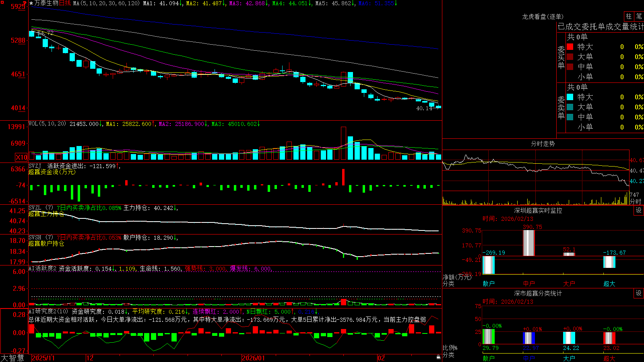This screenshot has height=362, width=644.
Task: Click the 超大 bar labeled -173.67
Action: (x=609, y=262)
